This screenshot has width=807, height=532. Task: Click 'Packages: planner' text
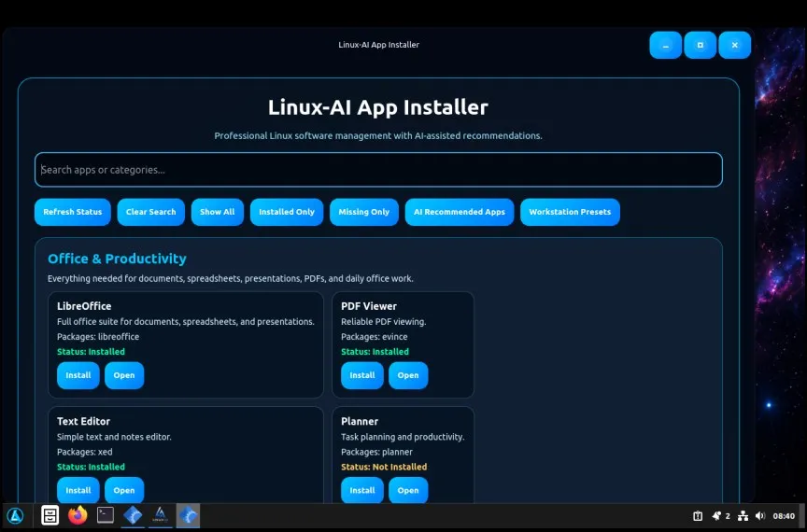click(x=376, y=453)
